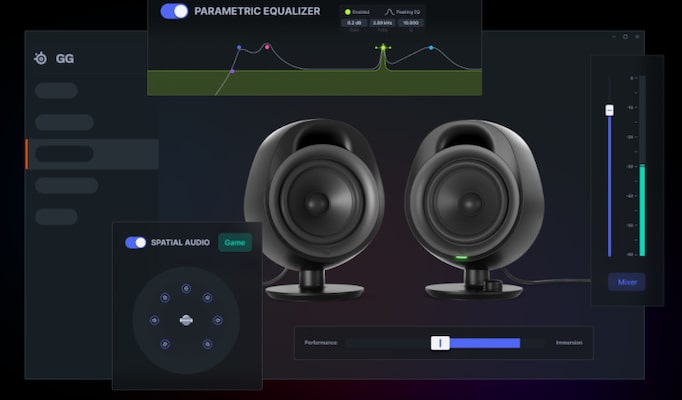Click the bottom-left spatial speaker icon

click(x=164, y=344)
